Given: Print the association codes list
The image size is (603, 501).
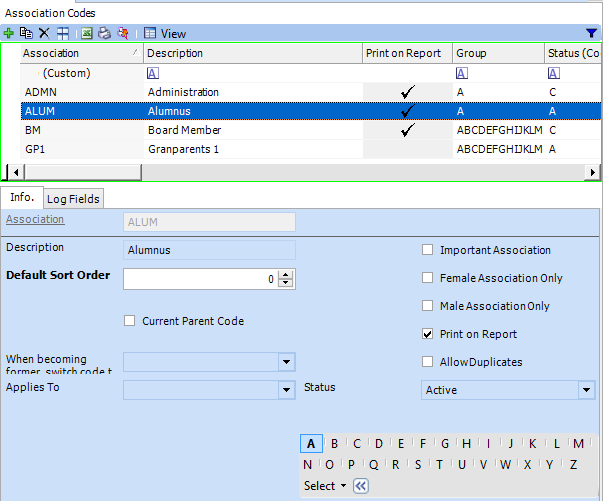Looking at the screenshot, I should pyautogui.click(x=105, y=33).
